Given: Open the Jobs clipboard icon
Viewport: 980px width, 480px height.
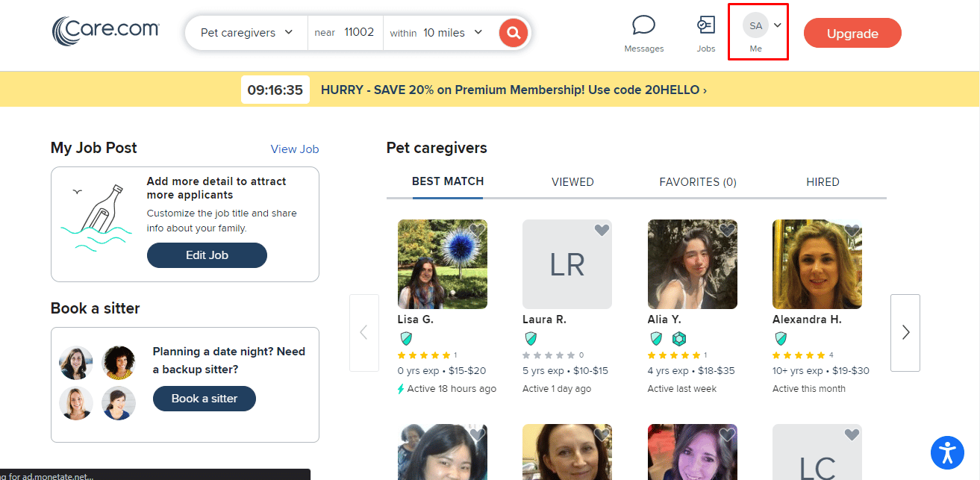Looking at the screenshot, I should (x=705, y=25).
